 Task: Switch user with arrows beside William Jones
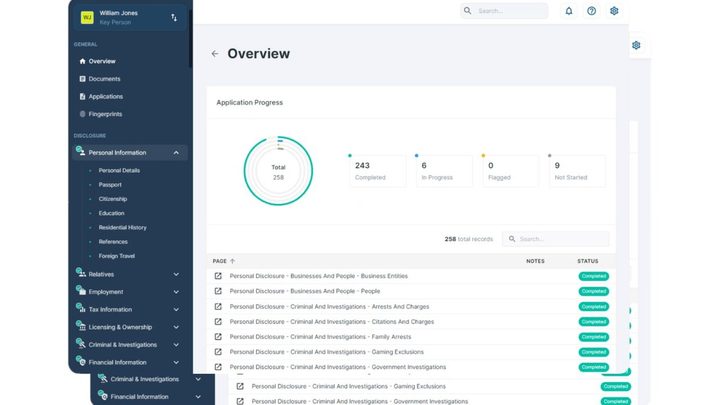pos(174,17)
